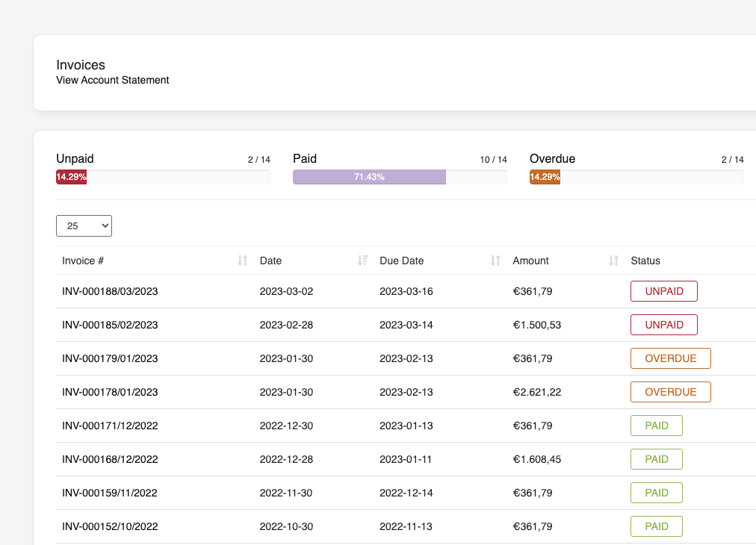
Task: Click the due date 2023-03-14
Action: pos(406,325)
